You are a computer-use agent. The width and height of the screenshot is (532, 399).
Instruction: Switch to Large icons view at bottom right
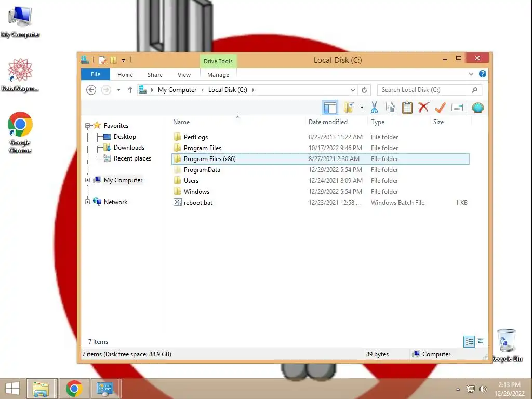click(481, 341)
